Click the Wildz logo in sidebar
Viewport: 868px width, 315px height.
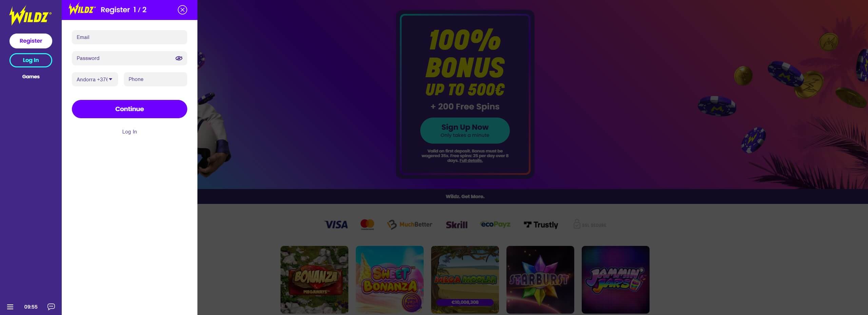coord(31,16)
